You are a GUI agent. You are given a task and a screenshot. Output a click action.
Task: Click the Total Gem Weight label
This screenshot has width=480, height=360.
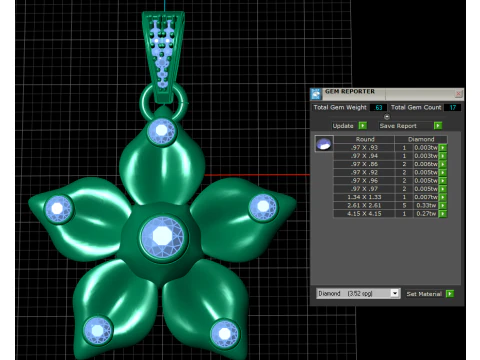tap(340, 107)
